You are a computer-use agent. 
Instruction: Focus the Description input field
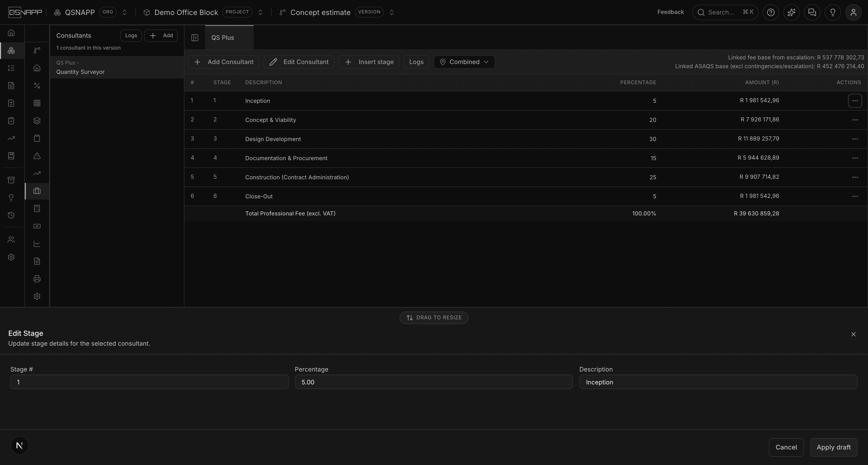(x=718, y=382)
